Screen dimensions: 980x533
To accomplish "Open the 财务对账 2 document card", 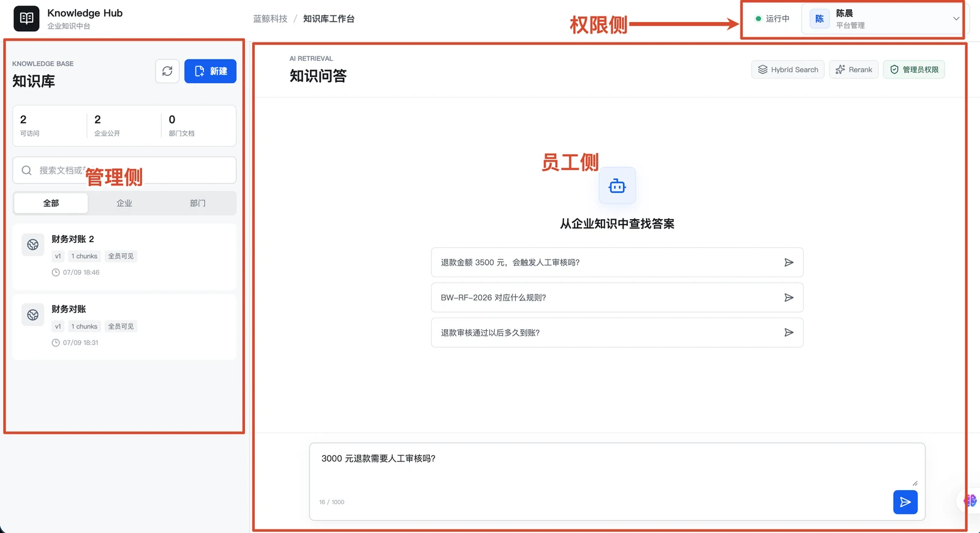I will pyautogui.click(x=124, y=256).
